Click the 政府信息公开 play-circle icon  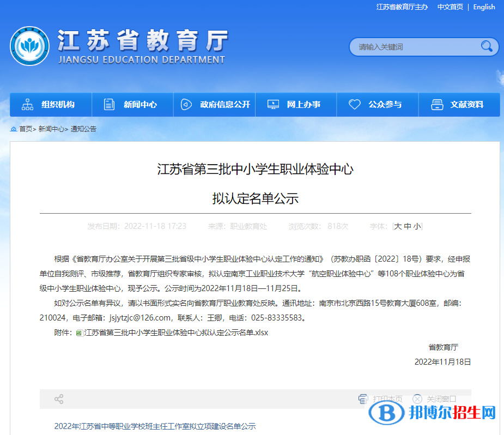pyautogui.click(x=186, y=105)
